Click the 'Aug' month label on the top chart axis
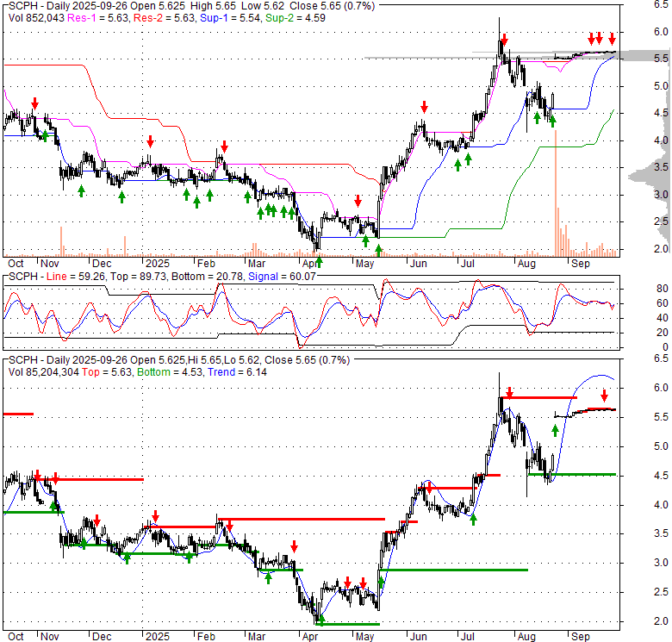This screenshot has width=672, height=642. (x=526, y=263)
